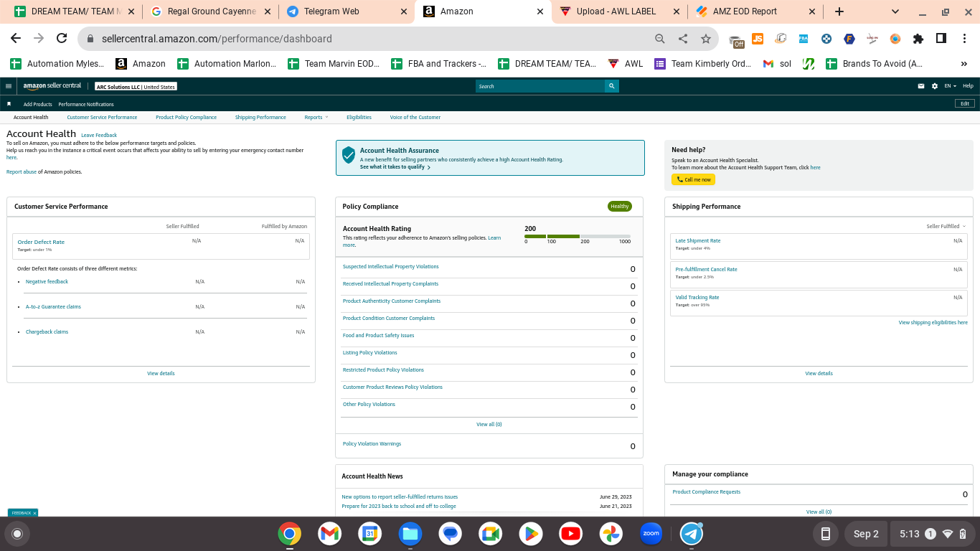Open a new browser tab
980x551 pixels.
click(839, 11)
